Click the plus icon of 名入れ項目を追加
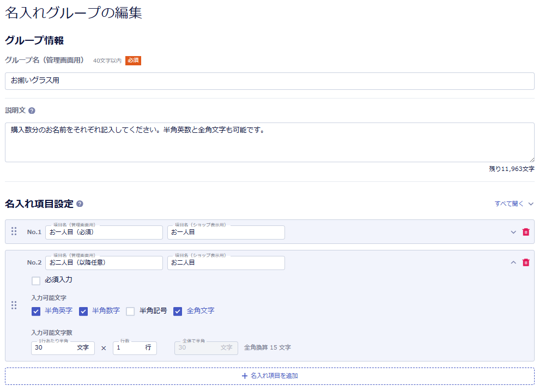 pos(245,376)
